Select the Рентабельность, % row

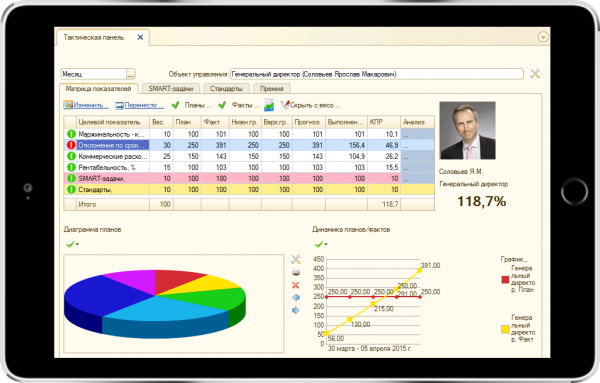coord(249,168)
